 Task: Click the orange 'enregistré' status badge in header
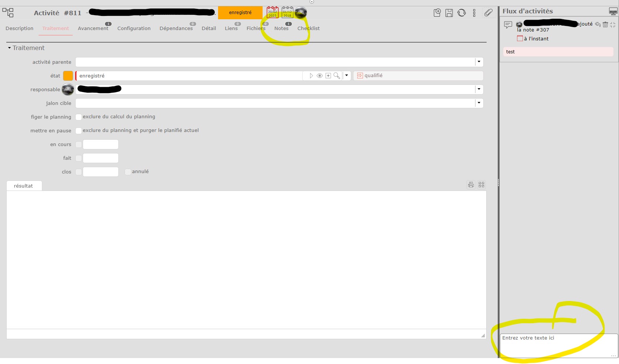240,13
